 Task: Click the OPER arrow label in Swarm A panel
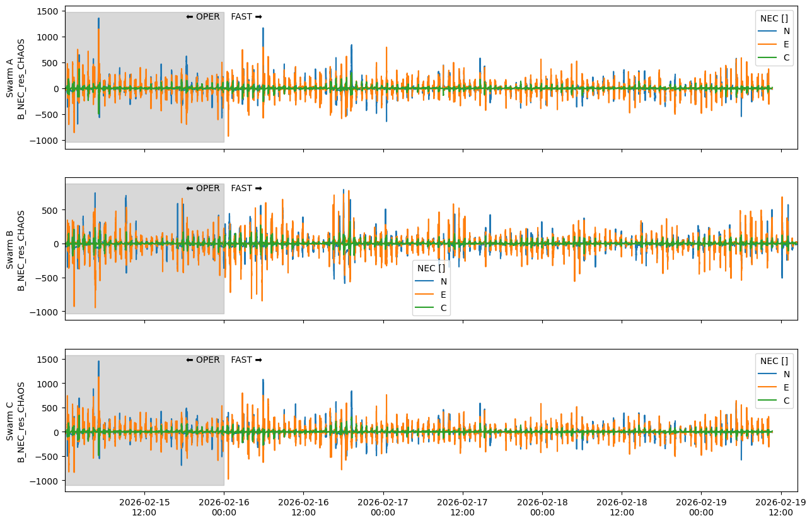tap(203, 16)
